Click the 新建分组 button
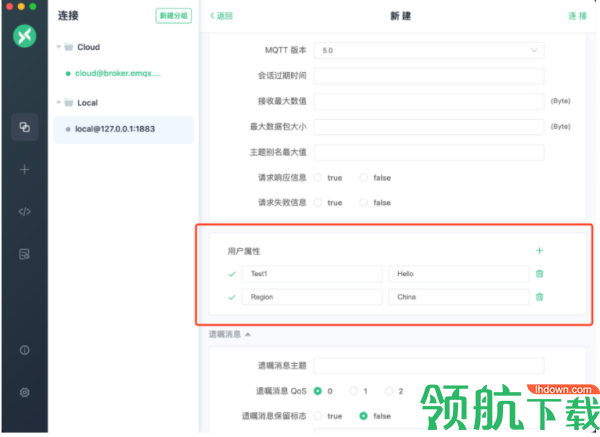The width and height of the screenshot is (600, 437). tap(174, 16)
